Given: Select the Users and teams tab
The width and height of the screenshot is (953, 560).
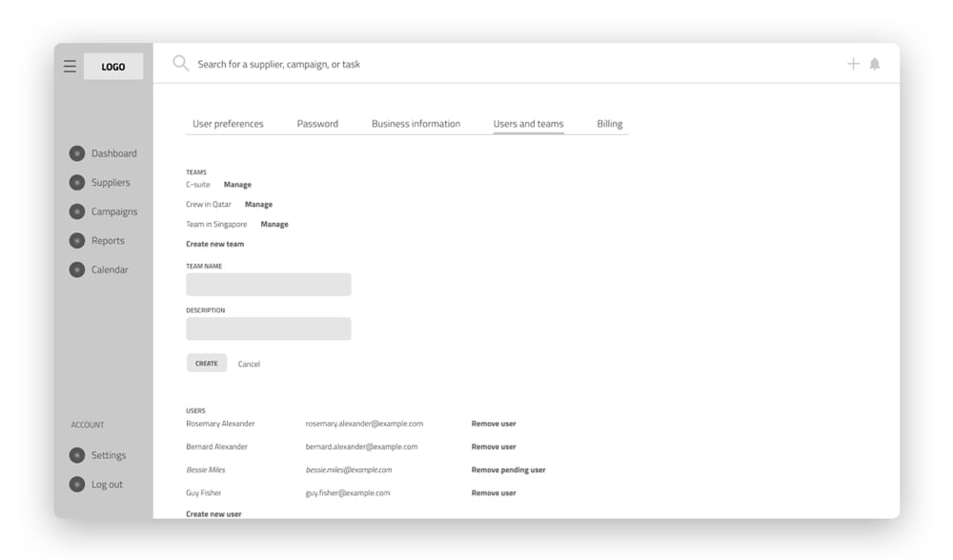Looking at the screenshot, I should click(529, 124).
